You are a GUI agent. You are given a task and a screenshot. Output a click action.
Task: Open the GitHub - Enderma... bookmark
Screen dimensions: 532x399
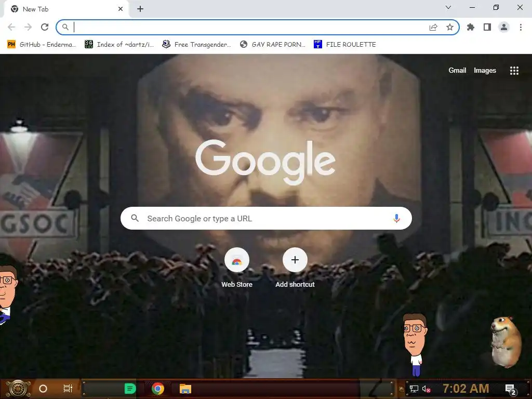[42, 45]
